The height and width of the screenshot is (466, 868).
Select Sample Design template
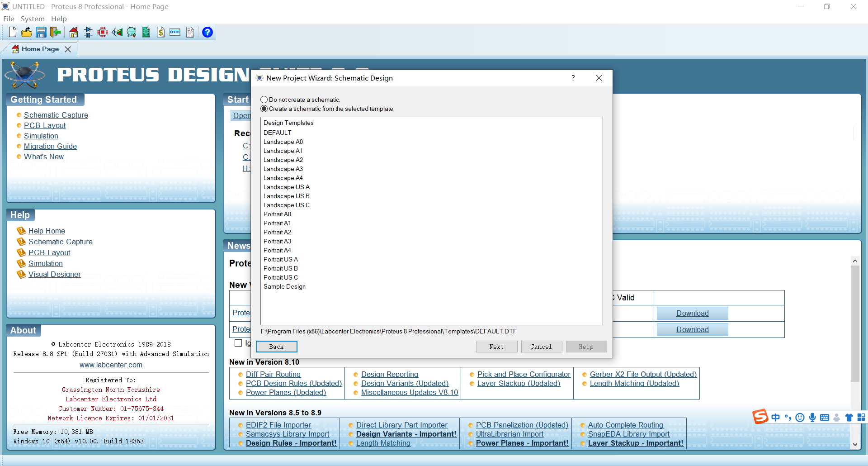(284, 286)
